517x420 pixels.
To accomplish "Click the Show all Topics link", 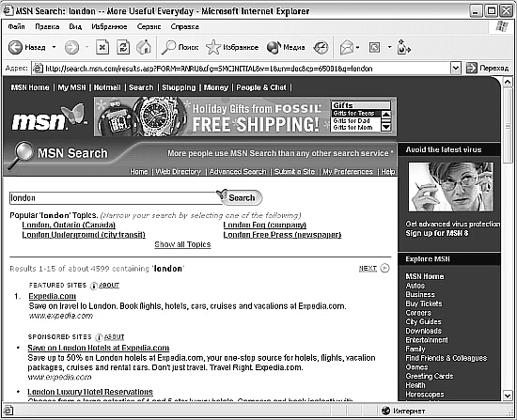I will coord(182,244).
